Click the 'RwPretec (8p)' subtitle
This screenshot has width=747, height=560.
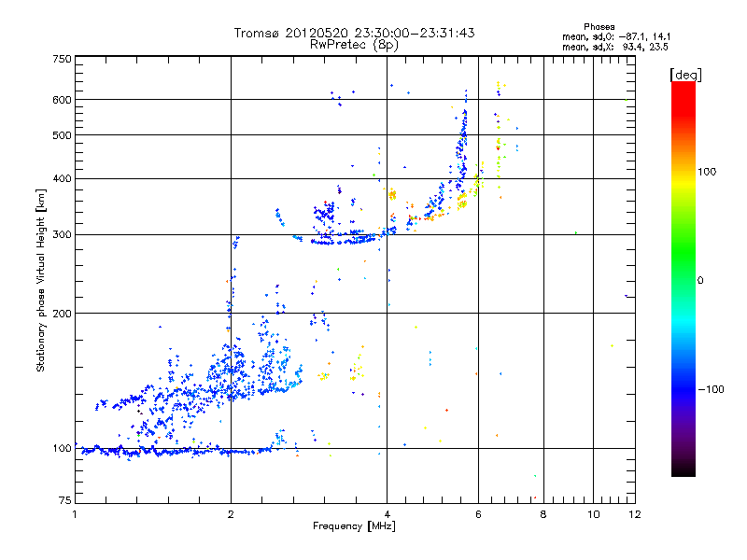[354, 45]
